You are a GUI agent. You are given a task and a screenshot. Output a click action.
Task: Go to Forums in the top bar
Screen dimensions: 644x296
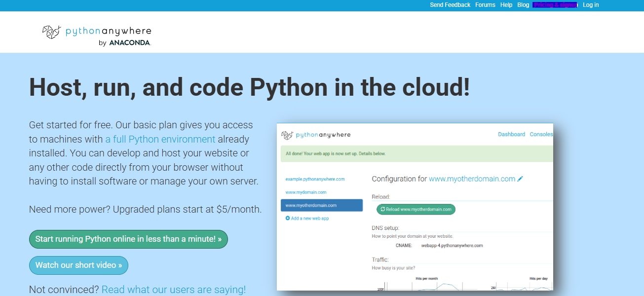485,5
